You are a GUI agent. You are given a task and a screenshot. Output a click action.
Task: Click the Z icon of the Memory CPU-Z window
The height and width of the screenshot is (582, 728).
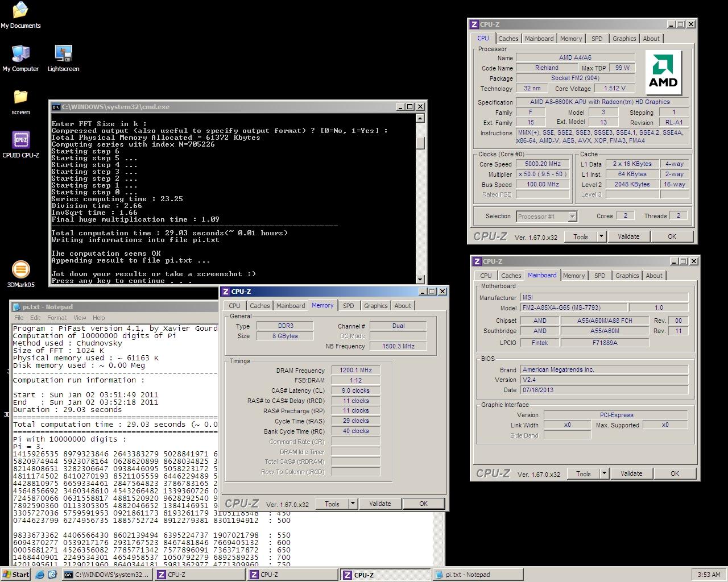coord(226,292)
